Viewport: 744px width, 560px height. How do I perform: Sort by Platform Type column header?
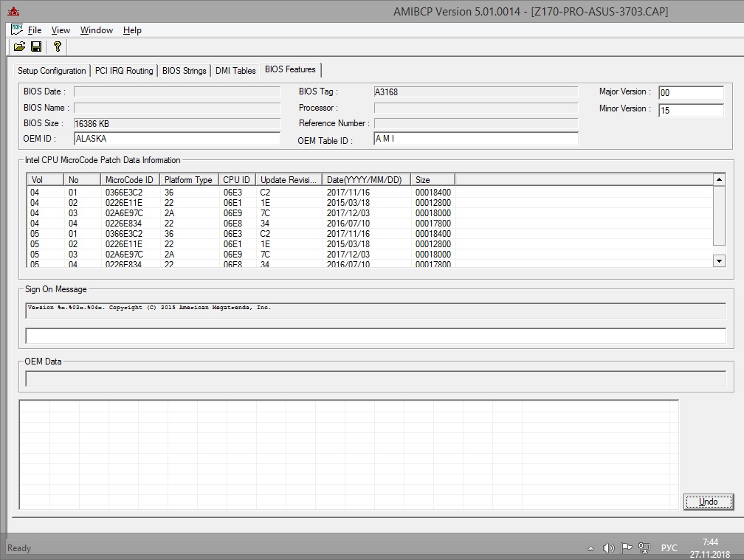(189, 180)
